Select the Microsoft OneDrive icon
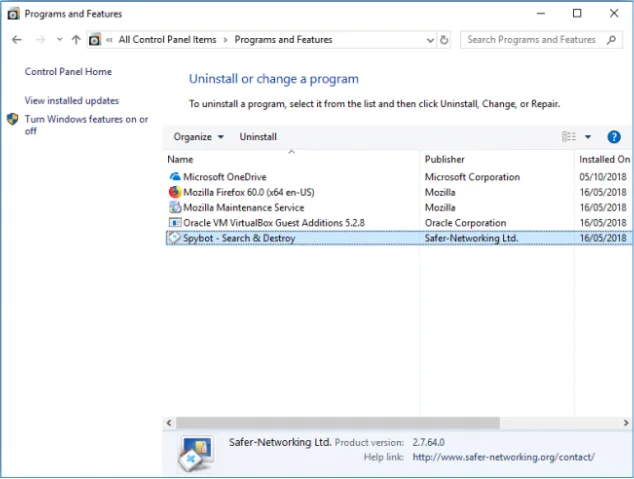The image size is (634, 479). (x=175, y=177)
